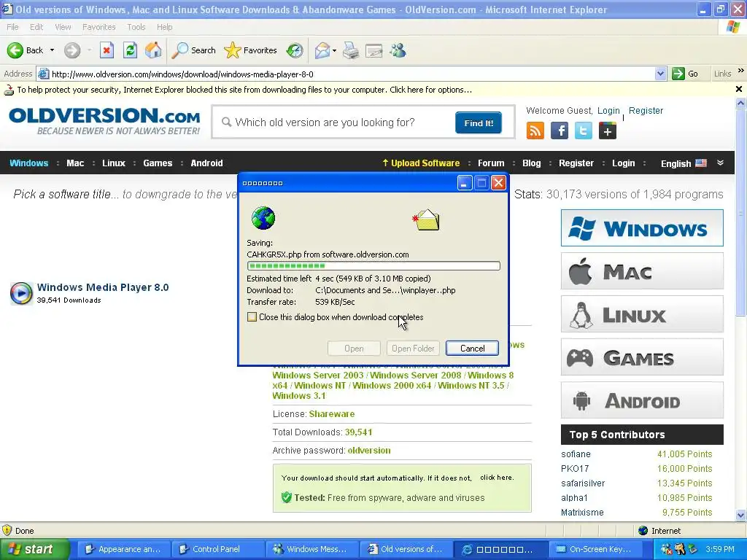Select the Android tab in site navigation
Viewport: 747px width, 560px height.
click(x=206, y=163)
